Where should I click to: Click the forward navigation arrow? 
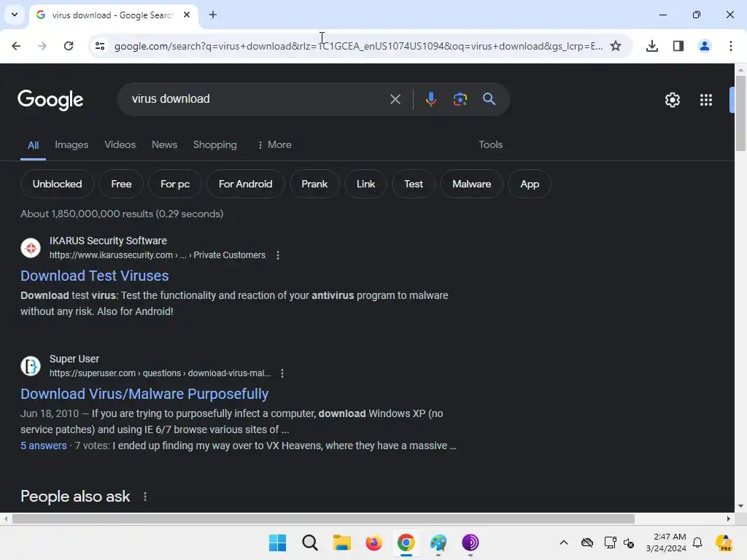[42, 46]
